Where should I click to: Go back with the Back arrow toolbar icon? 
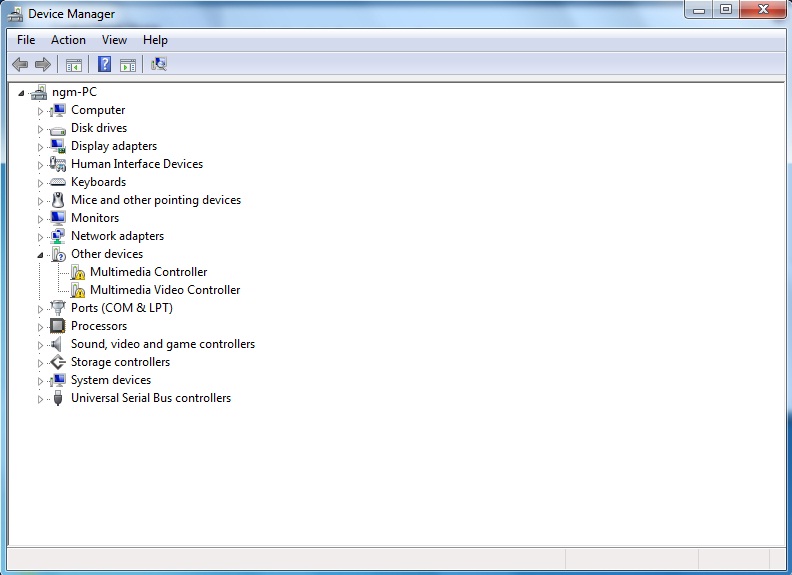coord(20,64)
